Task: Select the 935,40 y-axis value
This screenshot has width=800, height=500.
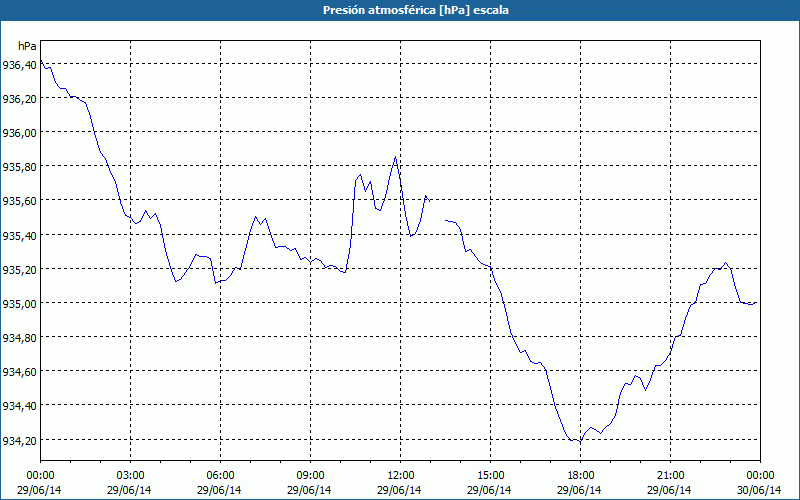Action: click(x=19, y=236)
